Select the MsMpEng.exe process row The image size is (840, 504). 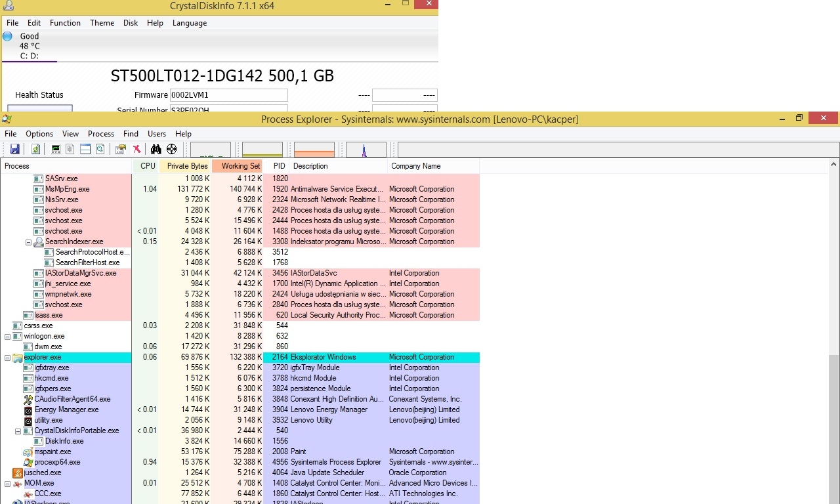[x=240, y=189]
